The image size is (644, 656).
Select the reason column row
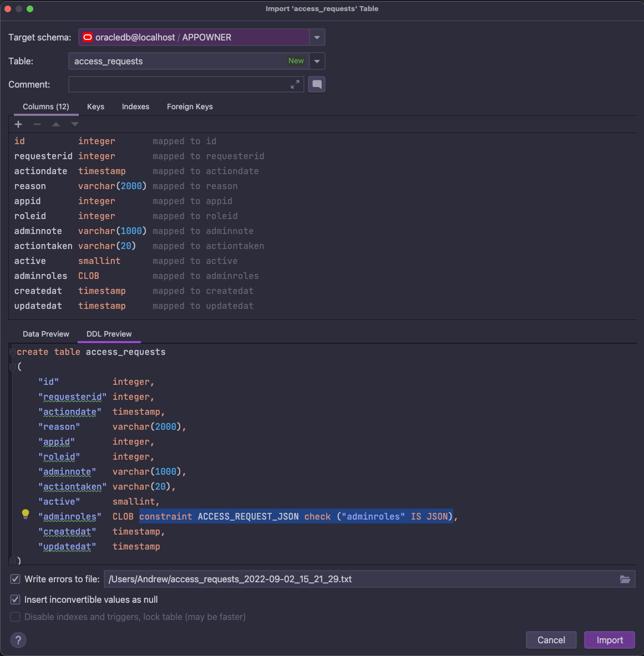point(322,186)
